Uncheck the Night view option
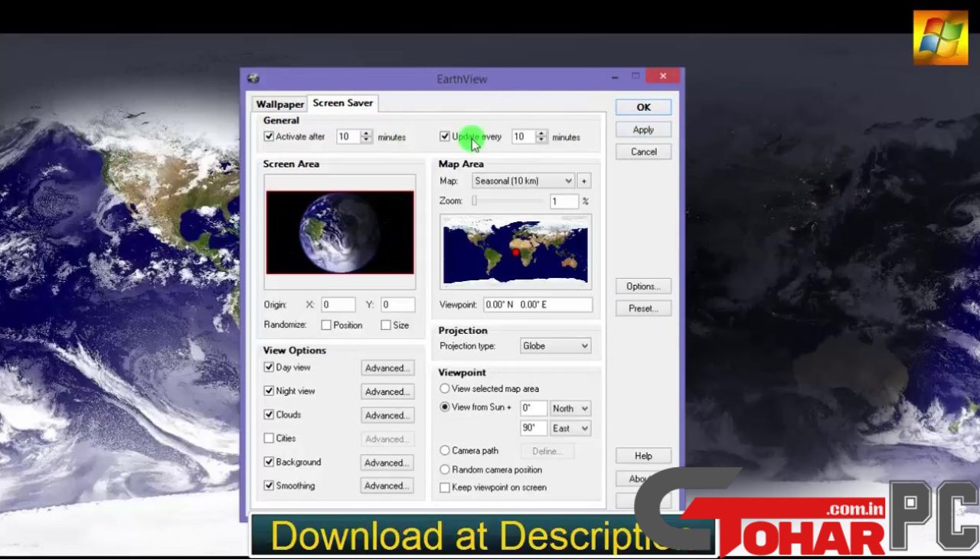Image resolution: width=980 pixels, height=559 pixels. 269,391
